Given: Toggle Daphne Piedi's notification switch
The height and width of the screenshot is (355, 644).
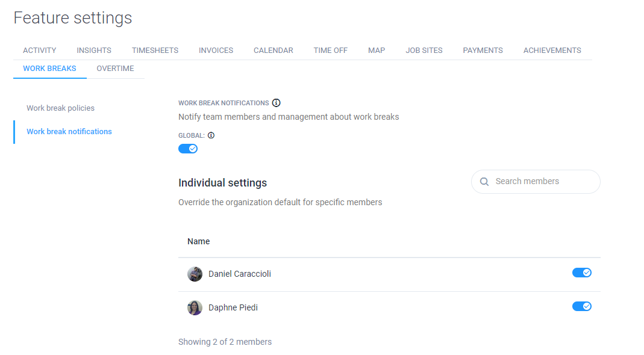Looking at the screenshot, I should click(x=582, y=306).
